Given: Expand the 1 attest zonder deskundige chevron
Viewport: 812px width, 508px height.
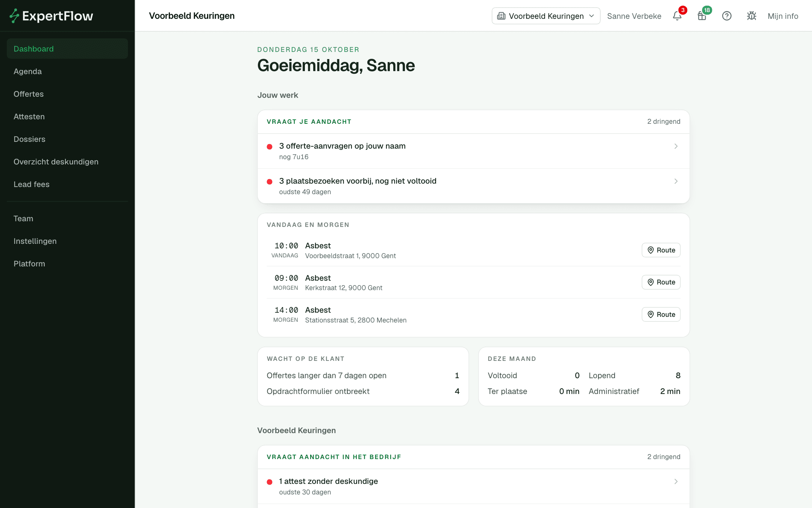Looking at the screenshot, I should 676,481.
